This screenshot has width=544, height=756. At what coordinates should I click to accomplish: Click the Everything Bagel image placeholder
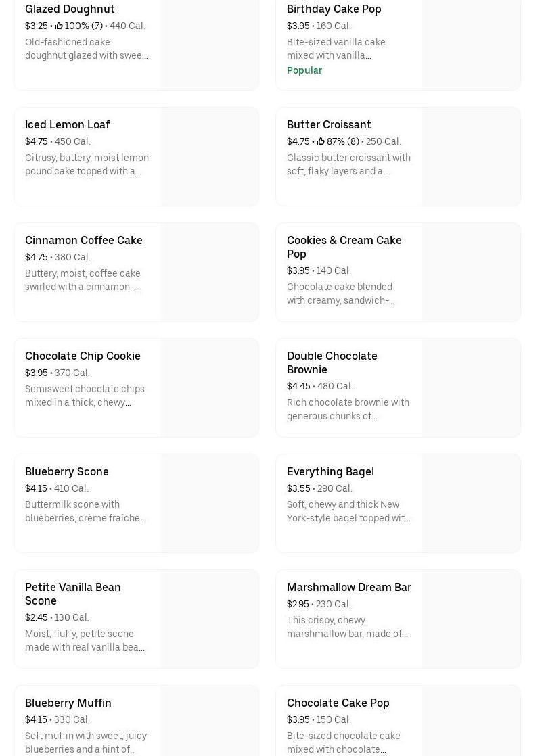pos(471,503)
